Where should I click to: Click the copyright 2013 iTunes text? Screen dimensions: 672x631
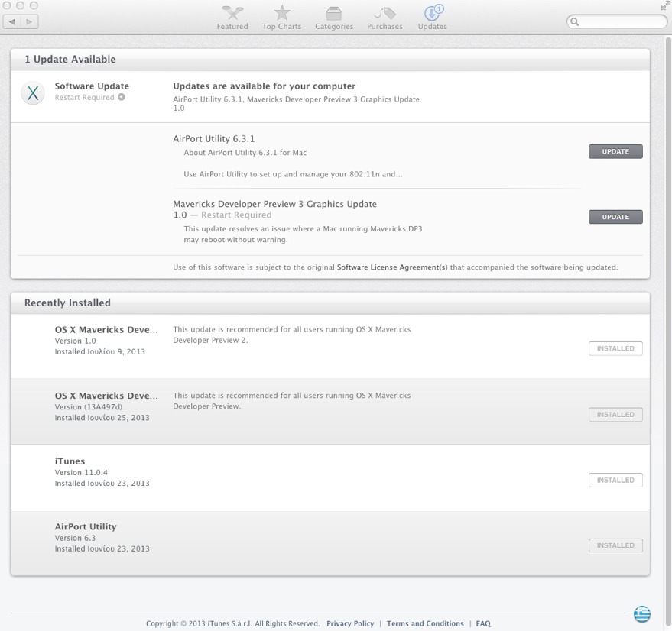[x=232, y=623]
